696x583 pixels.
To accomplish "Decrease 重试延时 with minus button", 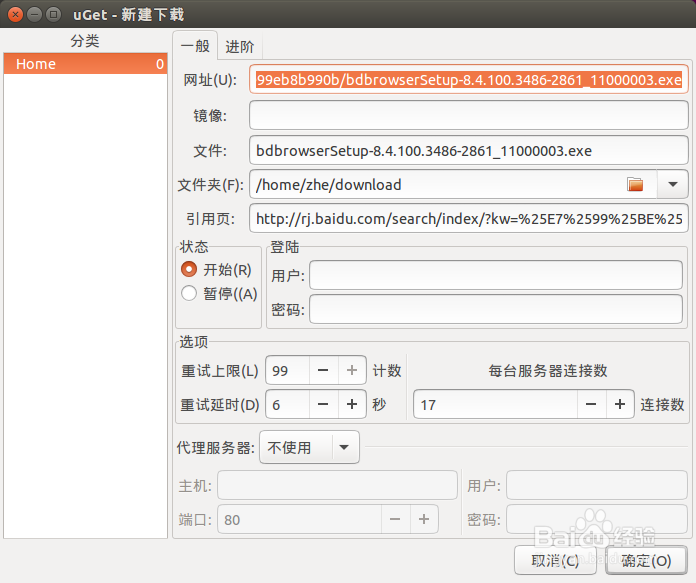I will click(x=323, y=405).
